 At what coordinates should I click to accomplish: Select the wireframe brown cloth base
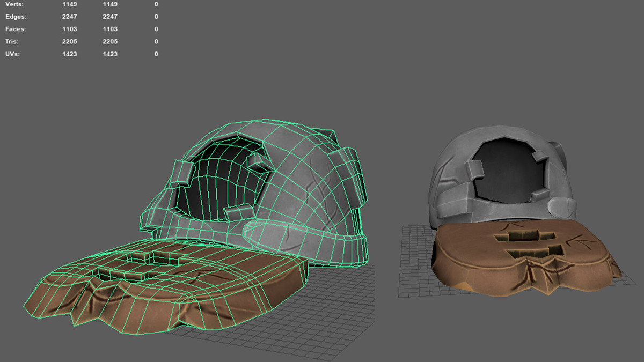161,287
